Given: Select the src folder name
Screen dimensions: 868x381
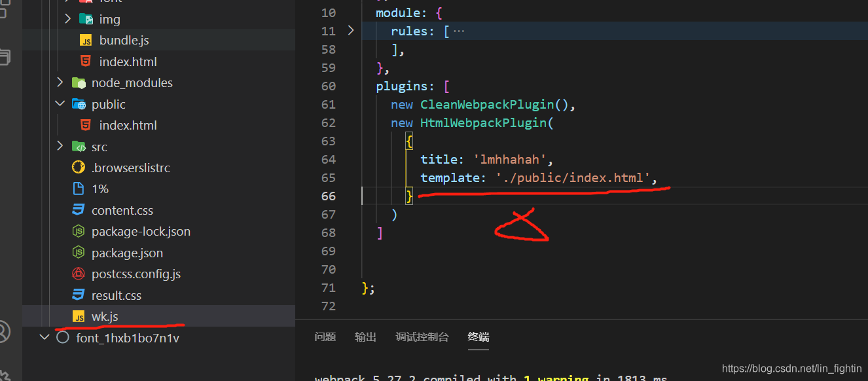Looking at the screenshot, I should click(99, 147).
